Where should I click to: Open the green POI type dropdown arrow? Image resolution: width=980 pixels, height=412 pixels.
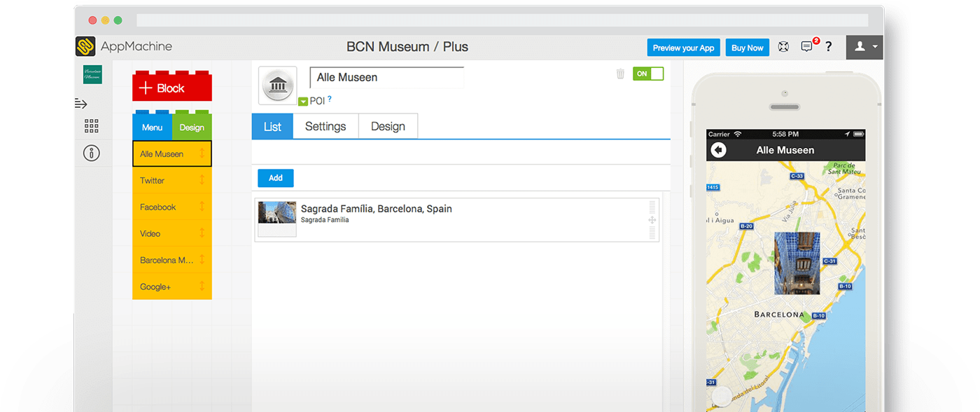coord(303,102)
